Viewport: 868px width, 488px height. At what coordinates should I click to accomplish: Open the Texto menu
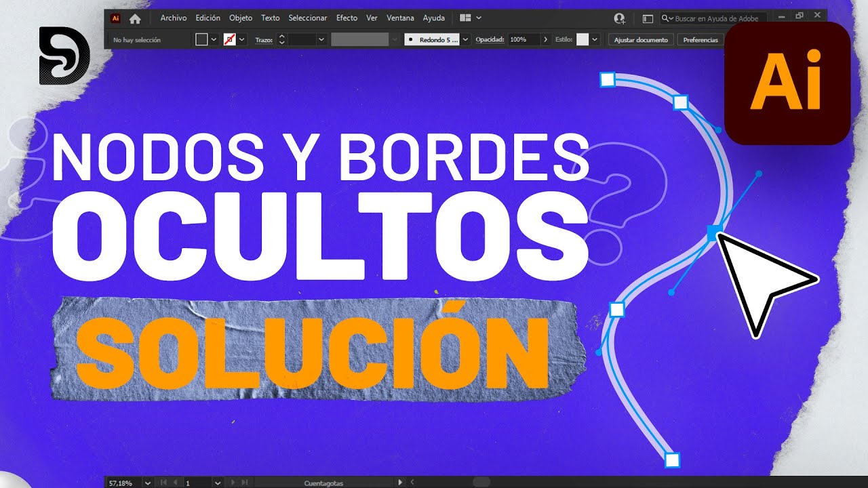pyautogui.click(x=271, y=18)
